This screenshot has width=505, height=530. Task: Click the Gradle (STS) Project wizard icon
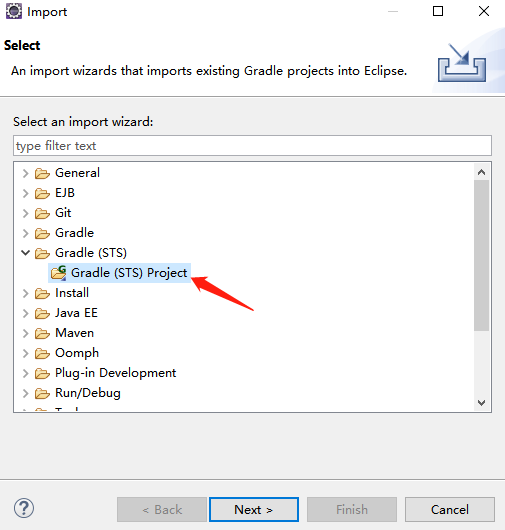(58, 273)
